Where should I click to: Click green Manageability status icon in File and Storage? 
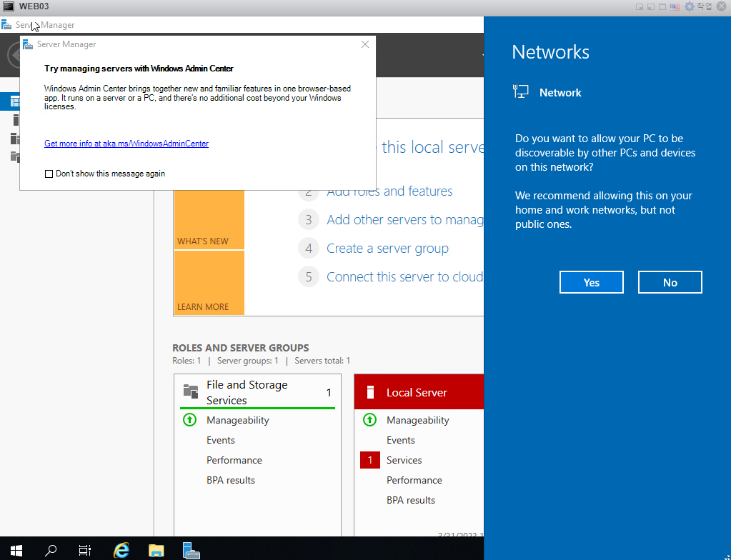[190, 420]
